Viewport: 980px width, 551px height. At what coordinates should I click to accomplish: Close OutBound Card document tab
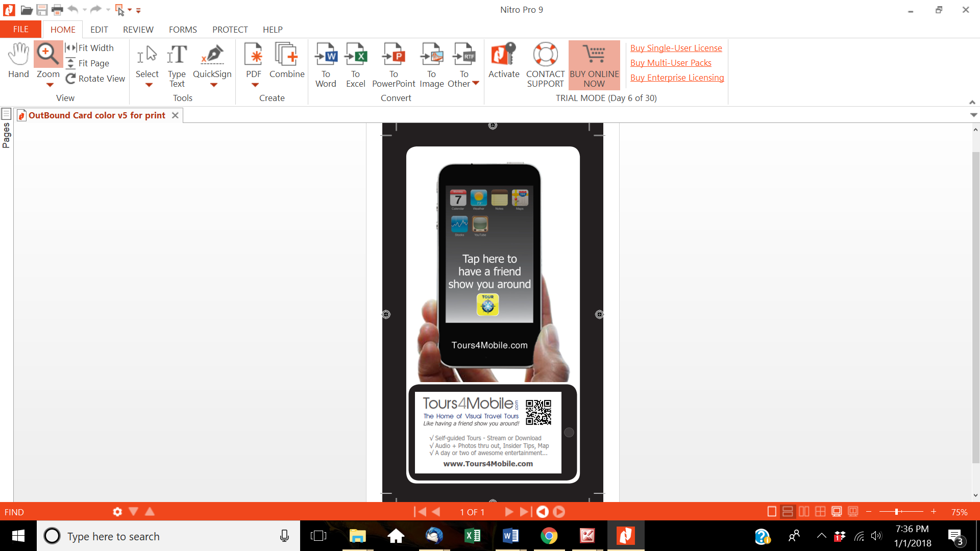click(x=175, y=115)
